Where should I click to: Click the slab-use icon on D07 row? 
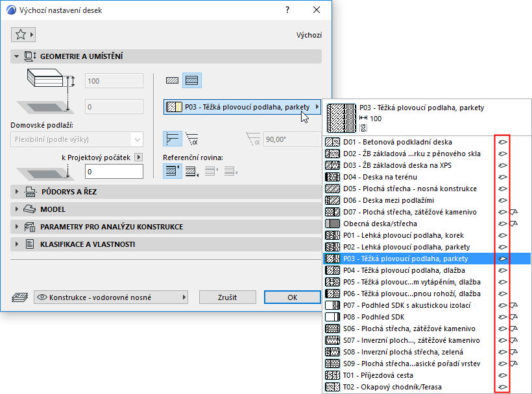pyautogui.click(x=503, y=212)
